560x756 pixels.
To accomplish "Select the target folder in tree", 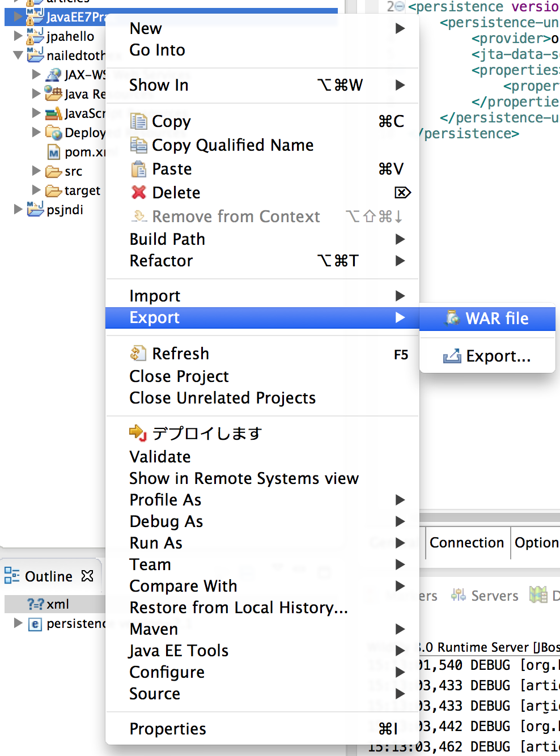I will [x=82, y=190].
